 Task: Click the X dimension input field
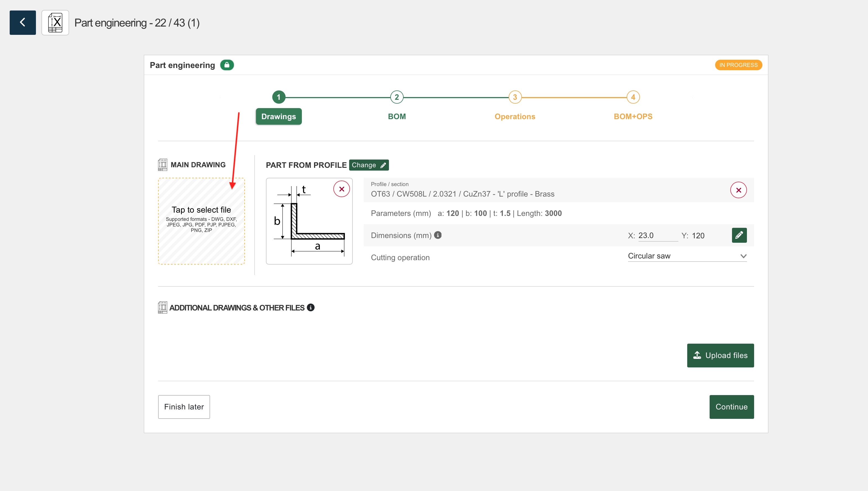point(657,235)
